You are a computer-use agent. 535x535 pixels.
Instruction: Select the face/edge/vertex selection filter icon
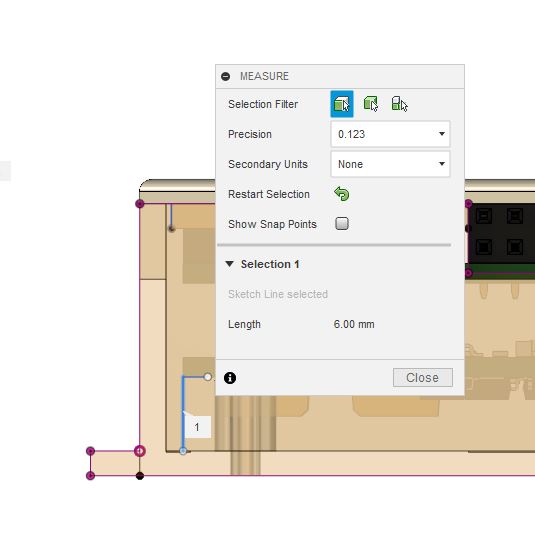click(342, 104)
